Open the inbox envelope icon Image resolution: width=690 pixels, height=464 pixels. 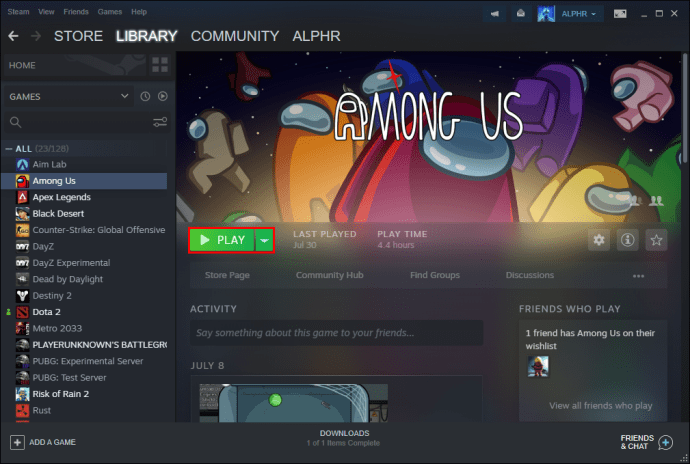tap(521, 14)
